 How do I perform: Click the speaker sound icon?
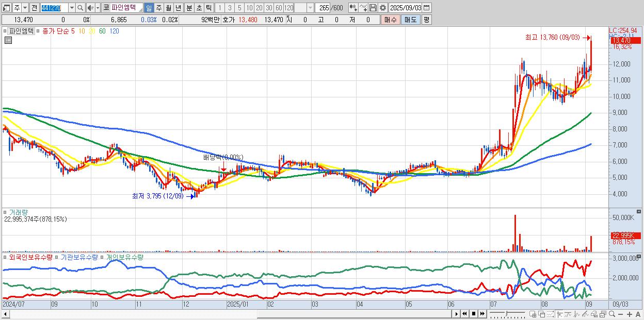pos(90,8)
